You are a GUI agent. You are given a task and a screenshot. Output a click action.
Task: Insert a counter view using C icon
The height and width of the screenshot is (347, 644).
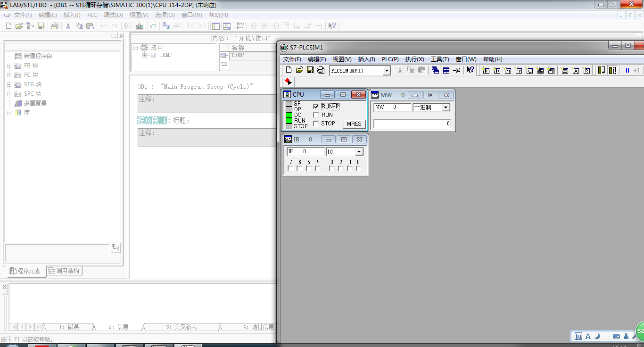529,70
